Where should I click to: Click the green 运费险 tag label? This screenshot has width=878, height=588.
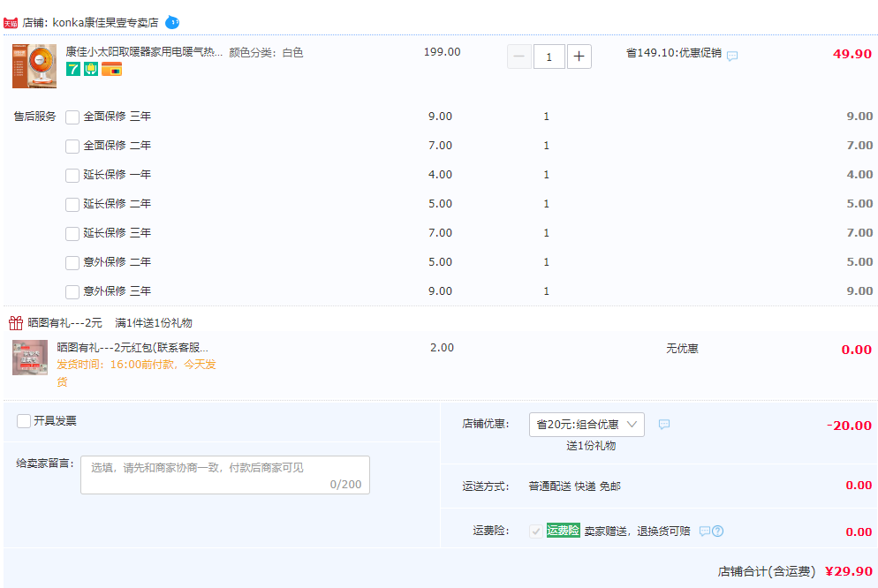[563, 530]
